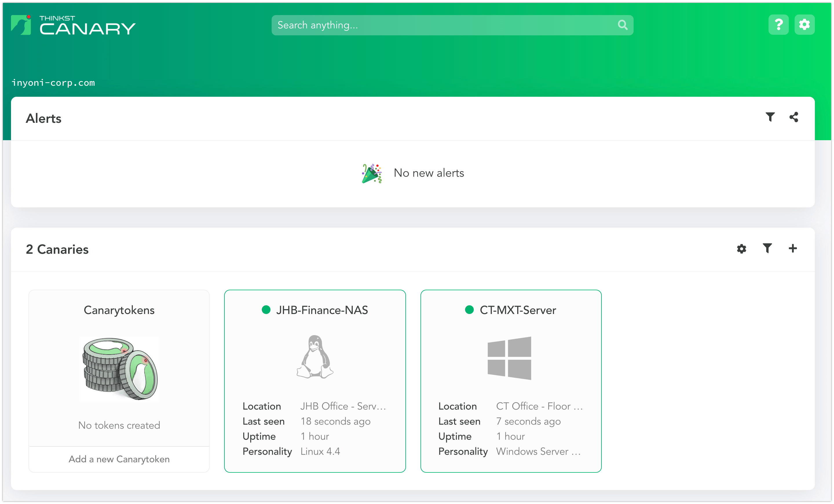834x504 pixels.
Task: Click the green status dot on CT-MXT-Server
Action: pyautogui.click(x=469, y=309)
